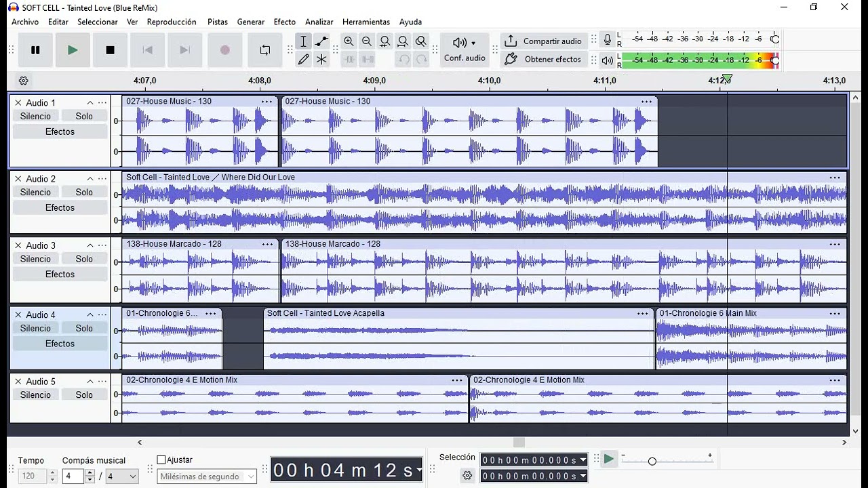Open the Efecto menu
This screenshot has height=488, width=868.
pyautogui.click(x=285, y=22)
